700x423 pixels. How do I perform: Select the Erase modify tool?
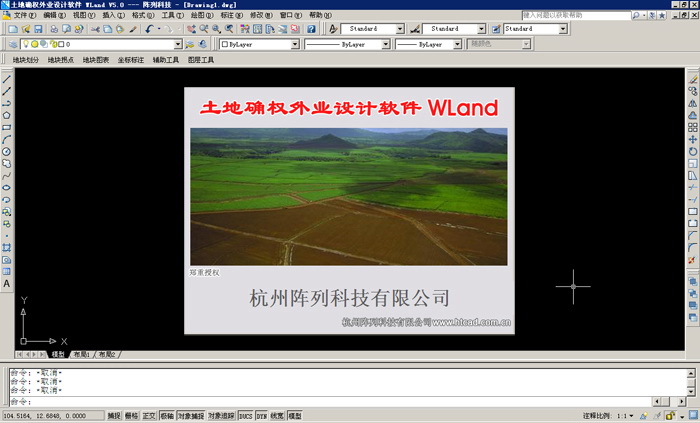click(692, 79)
